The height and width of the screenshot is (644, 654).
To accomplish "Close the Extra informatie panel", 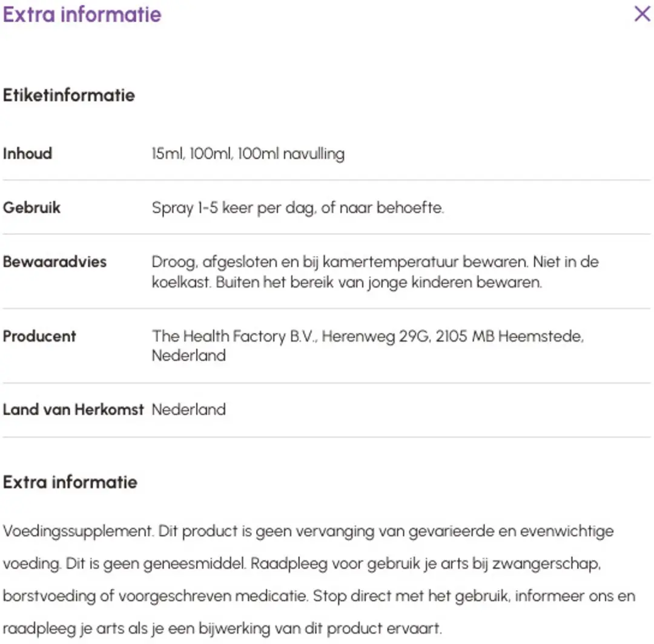I will [x=642, y=14].
